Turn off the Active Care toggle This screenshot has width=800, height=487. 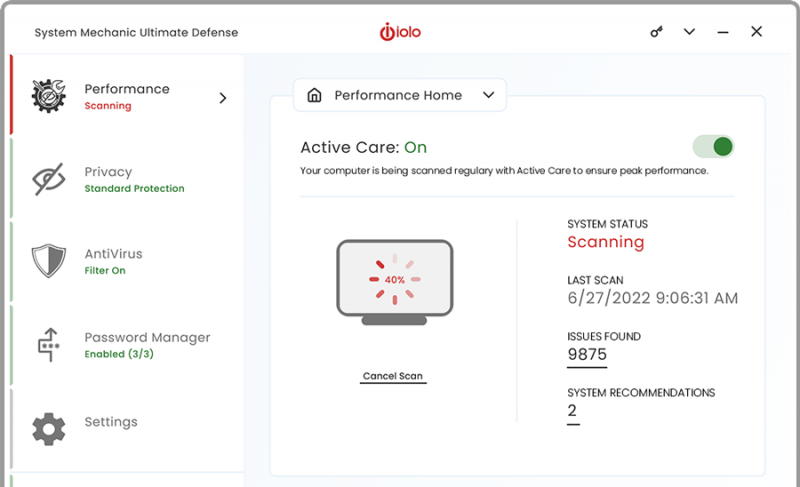(713, 147)
